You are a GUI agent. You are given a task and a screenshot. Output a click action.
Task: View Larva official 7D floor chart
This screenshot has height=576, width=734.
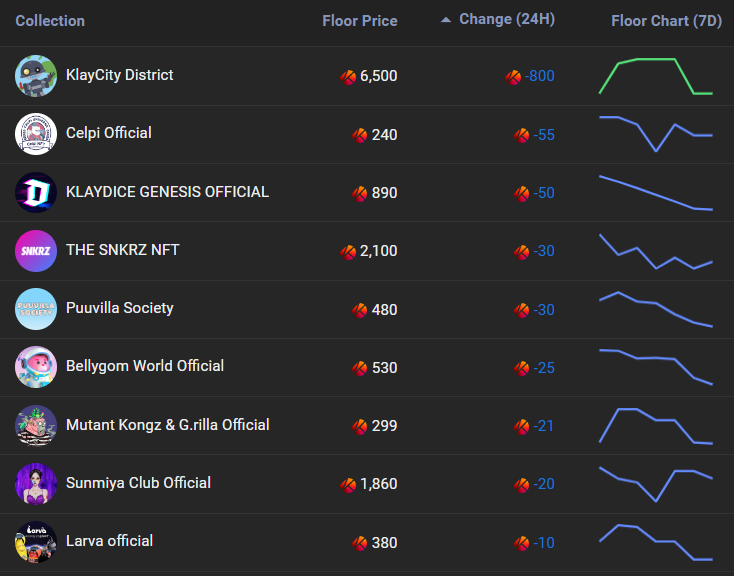point(656,542)
